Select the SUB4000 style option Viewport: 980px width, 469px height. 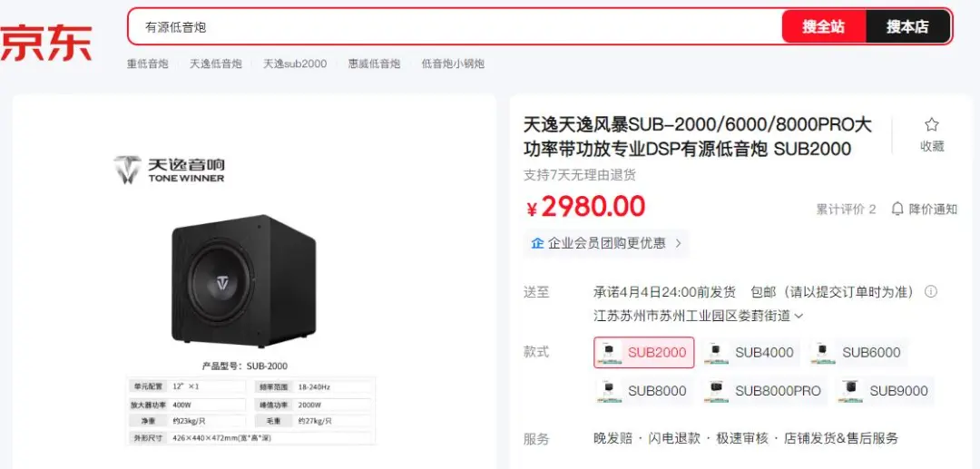[750, 352]
